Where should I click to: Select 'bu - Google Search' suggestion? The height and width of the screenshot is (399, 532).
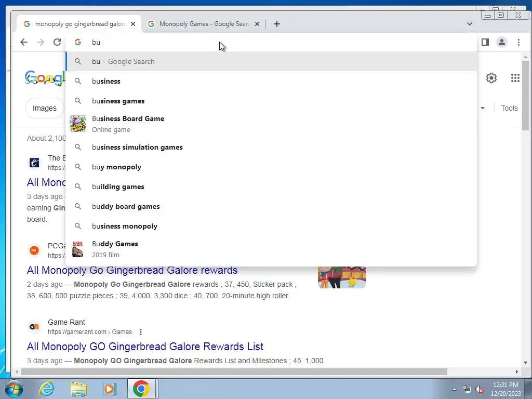click(x=271, y=61)
